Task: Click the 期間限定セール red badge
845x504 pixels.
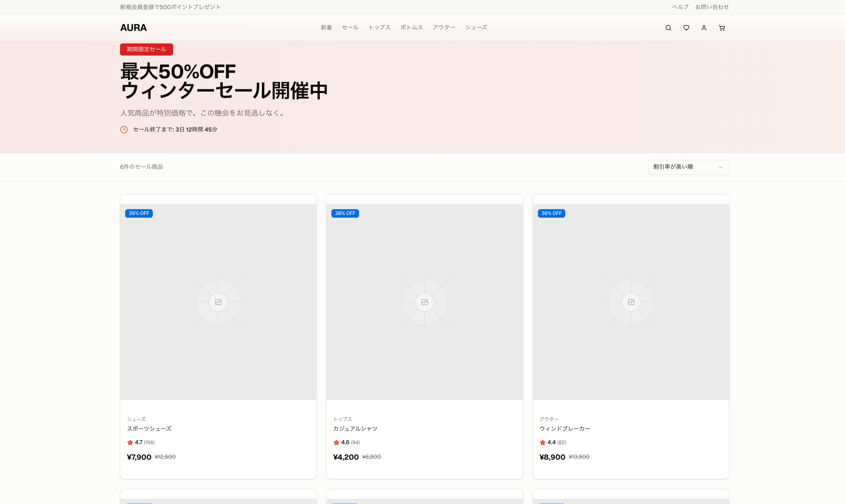Action: [x=146, y=49]
